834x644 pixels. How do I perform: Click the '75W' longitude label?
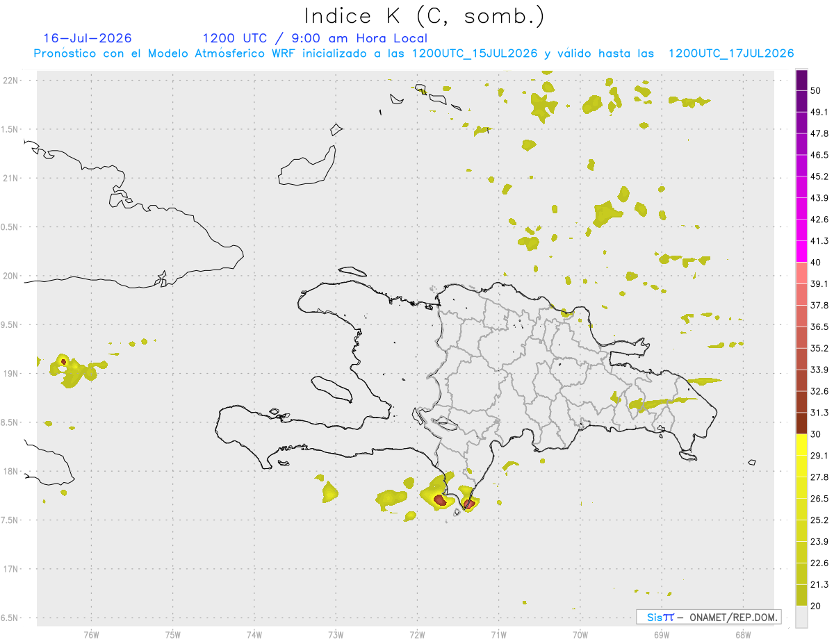173,634
